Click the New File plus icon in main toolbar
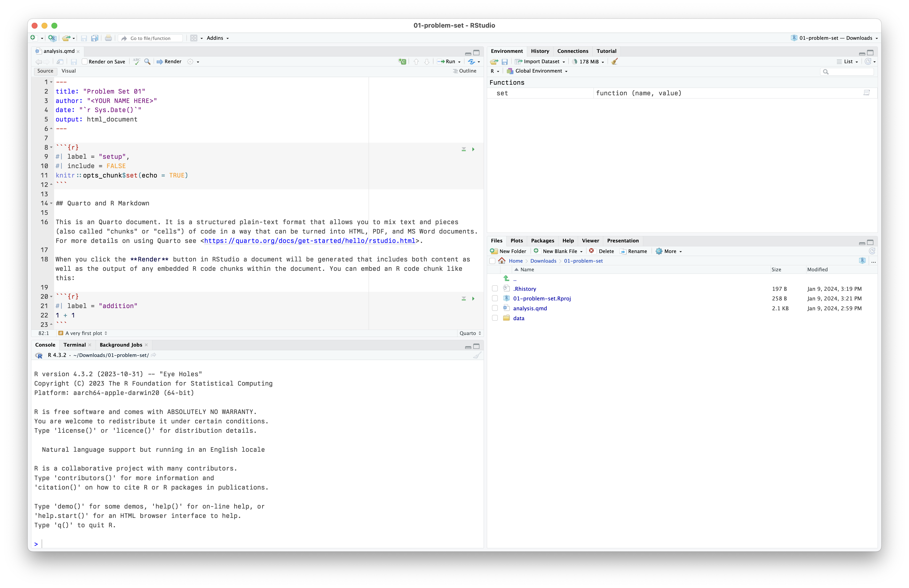 [x=33, y=38]
